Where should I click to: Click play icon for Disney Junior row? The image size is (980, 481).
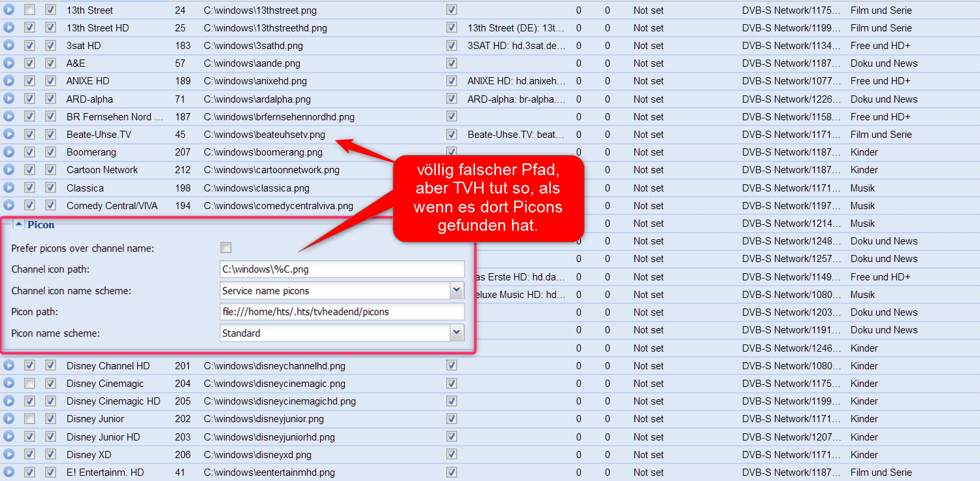point(8,419)
